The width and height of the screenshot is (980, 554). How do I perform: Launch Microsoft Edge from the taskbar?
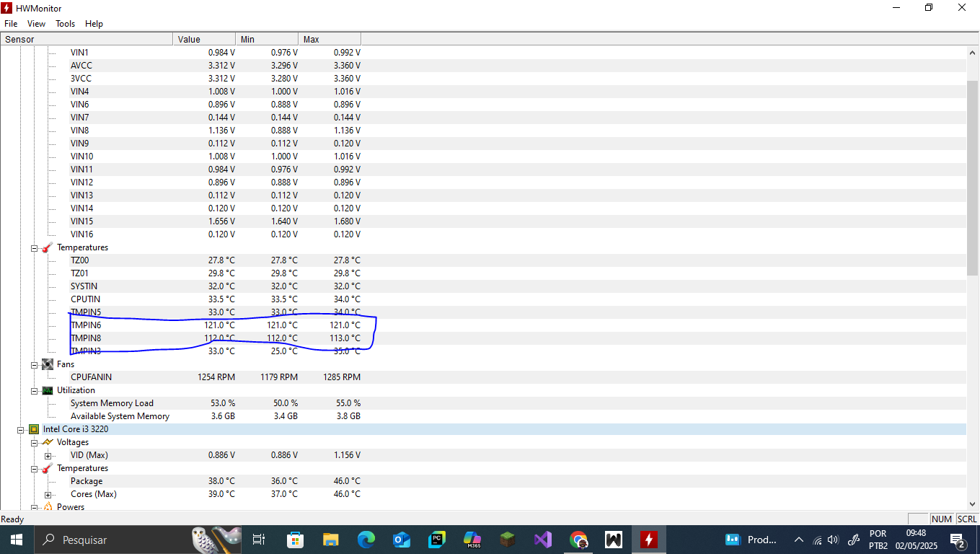(366, 540)
